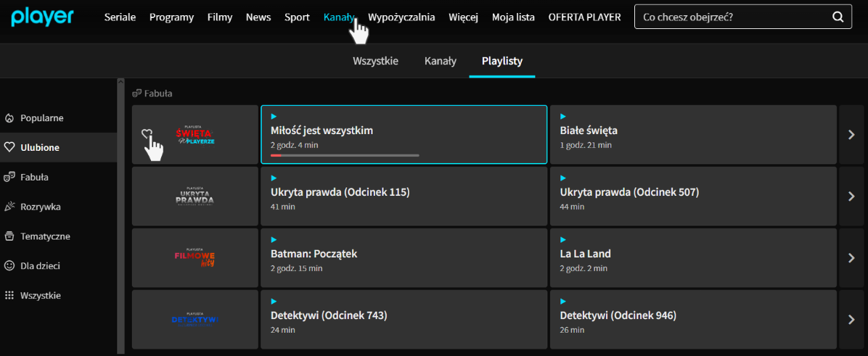
Task: Expand Filmowe hity row with right chevron
Action: 853,258
